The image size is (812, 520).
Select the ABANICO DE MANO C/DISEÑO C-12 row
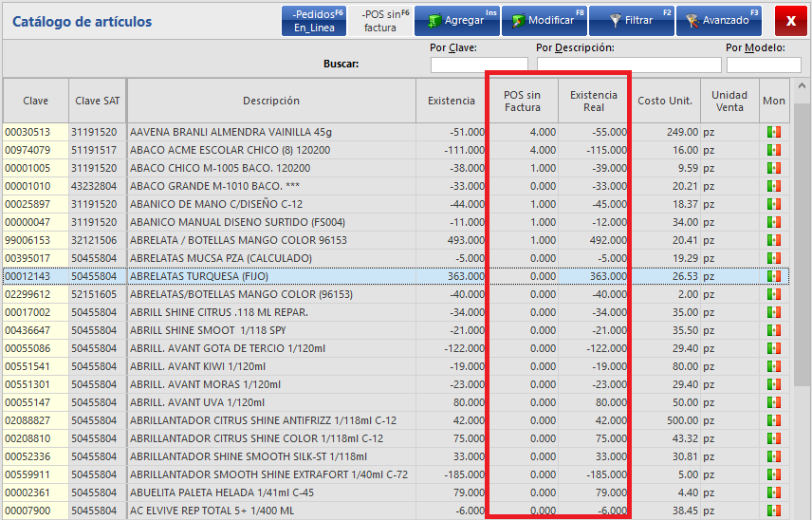pyautogui.click(x=270, y=204)
